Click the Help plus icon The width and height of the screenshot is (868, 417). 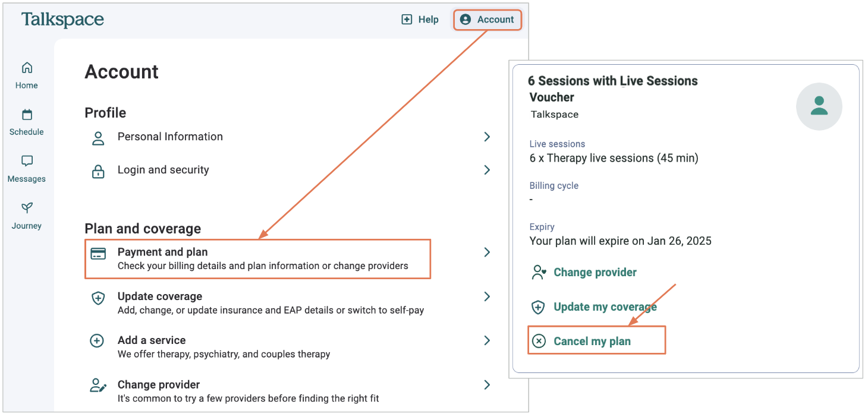click(x=407, y=20)
